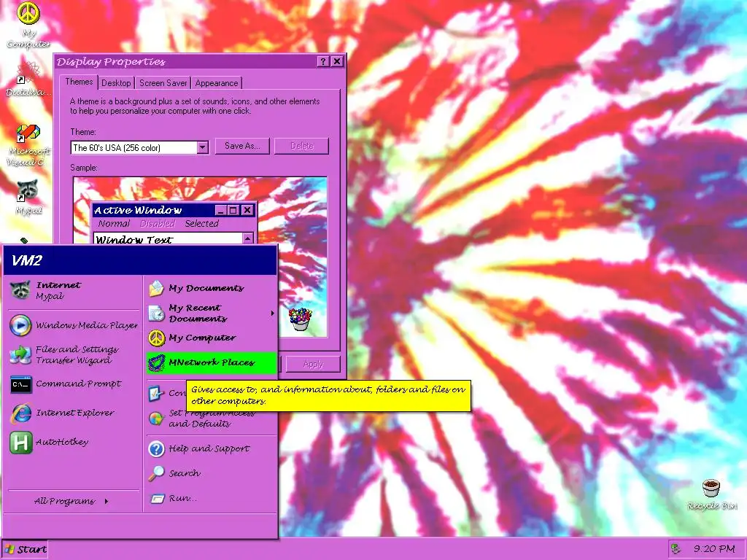747x560 pixels.
Task: Click sample scrollbar up arrow
Action: (x=248, y=238)
